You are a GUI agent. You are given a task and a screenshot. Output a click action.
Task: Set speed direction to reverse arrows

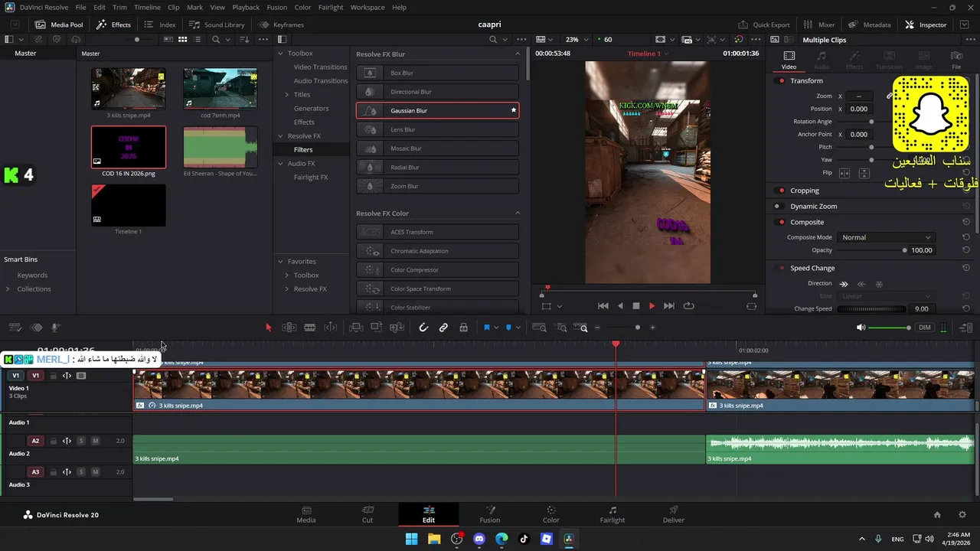[861, 284]
